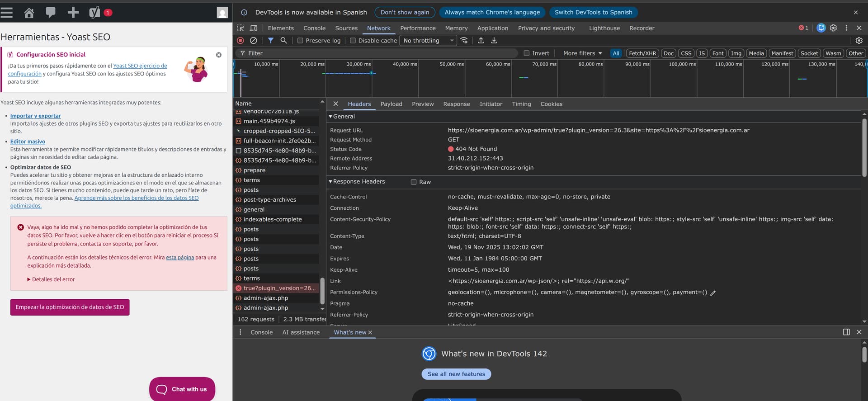The image size is (868, 401).
Task: Enable Disable cache checkbox
Action: coord(353,41)
